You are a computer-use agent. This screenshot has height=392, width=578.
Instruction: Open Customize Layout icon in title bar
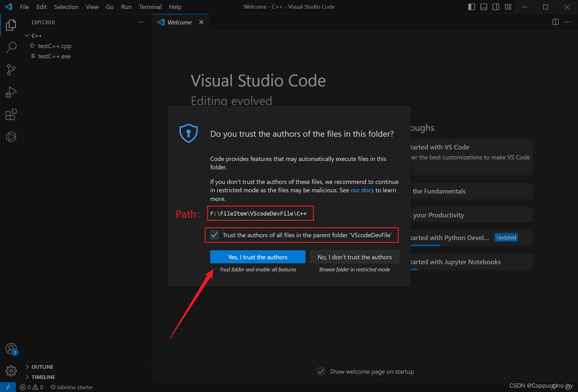(x=508, y=7)
